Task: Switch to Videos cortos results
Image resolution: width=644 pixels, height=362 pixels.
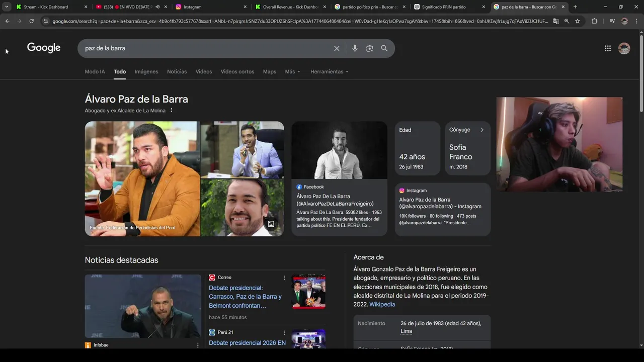Action: (237, 71)
